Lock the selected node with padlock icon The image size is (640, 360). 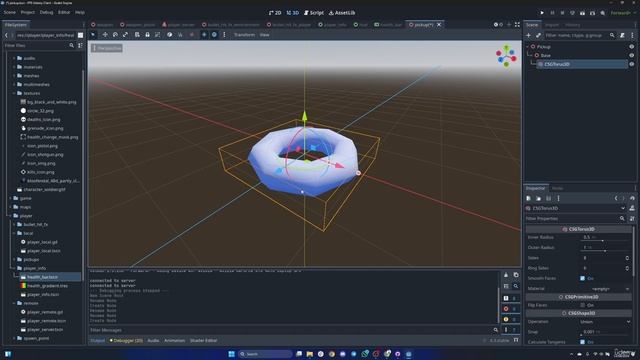[147, 35]
